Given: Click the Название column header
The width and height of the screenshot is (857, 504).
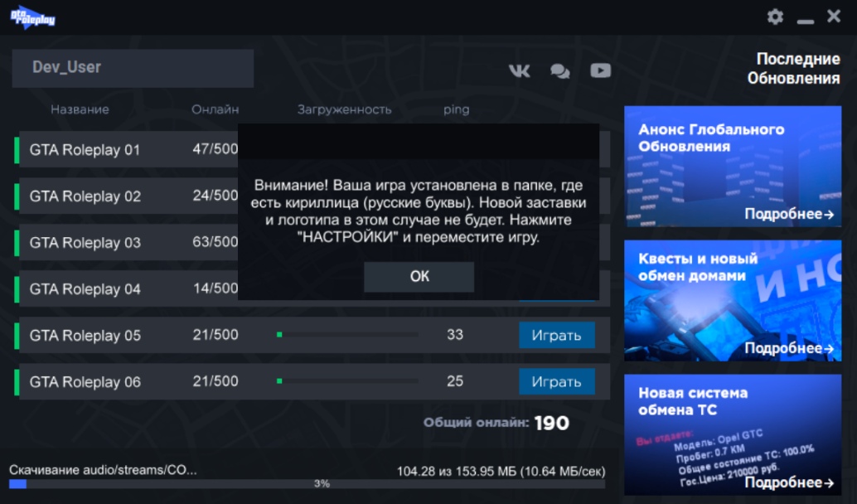Looking at the screenshot, I should click(80, 109).
